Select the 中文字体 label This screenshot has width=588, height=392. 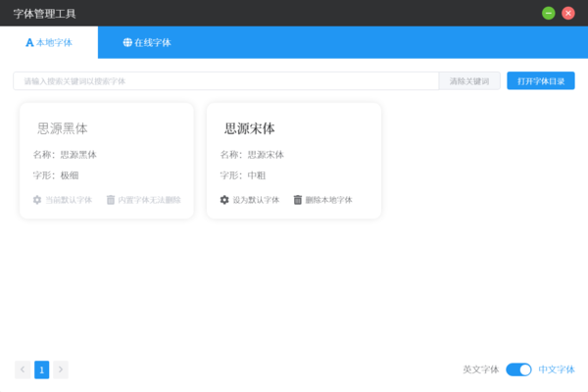coord(557,369)
